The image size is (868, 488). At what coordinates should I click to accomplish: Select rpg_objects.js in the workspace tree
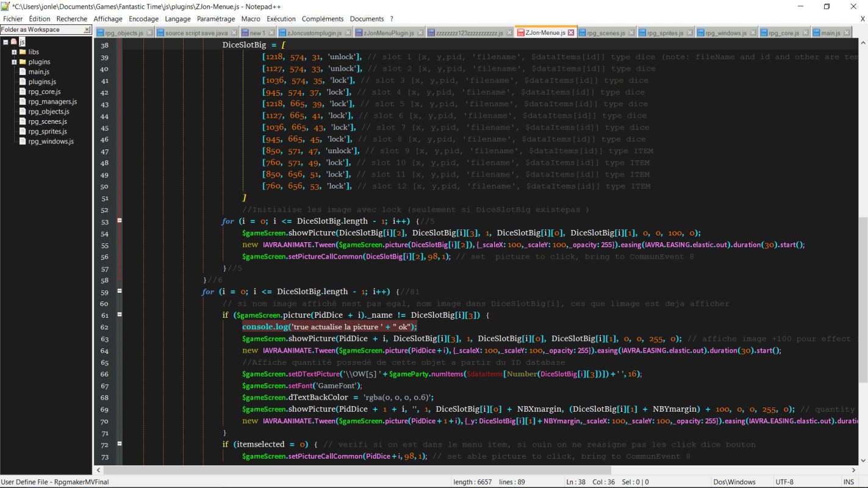point(49,112)
